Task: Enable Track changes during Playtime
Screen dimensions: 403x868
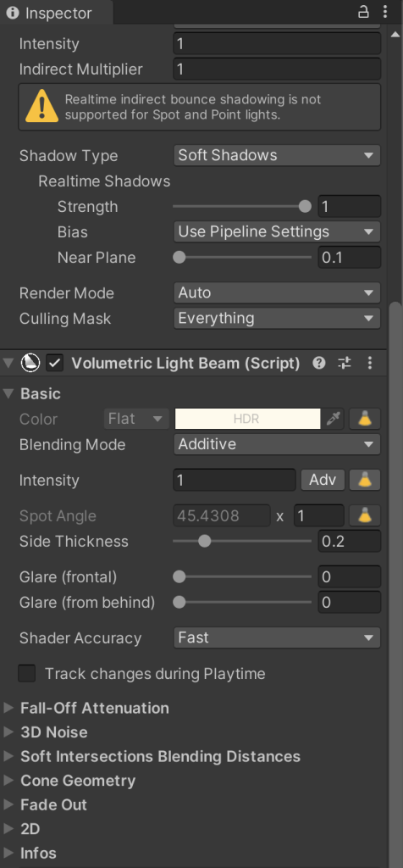Action: [x=27, y=674]
